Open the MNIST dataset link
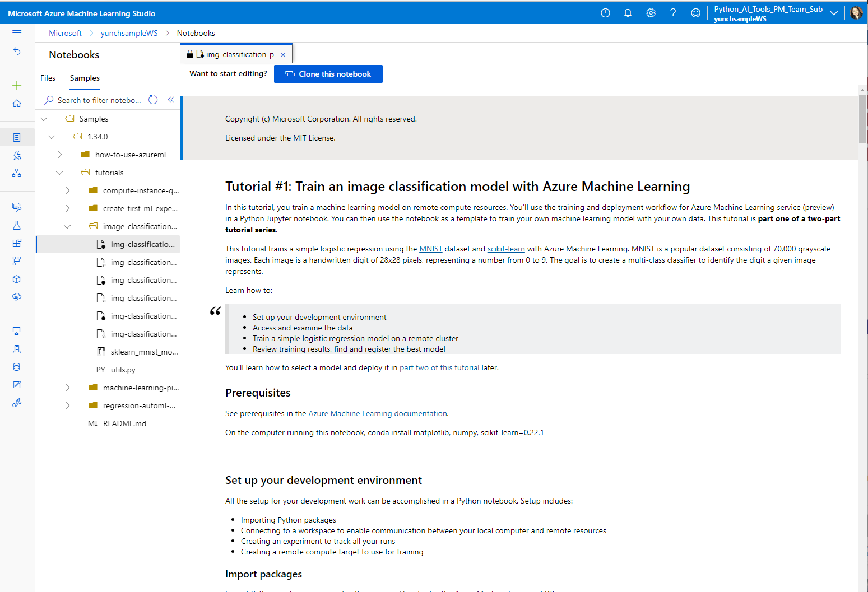This screenshot has height=592, width=868. (x=430, y=248)
